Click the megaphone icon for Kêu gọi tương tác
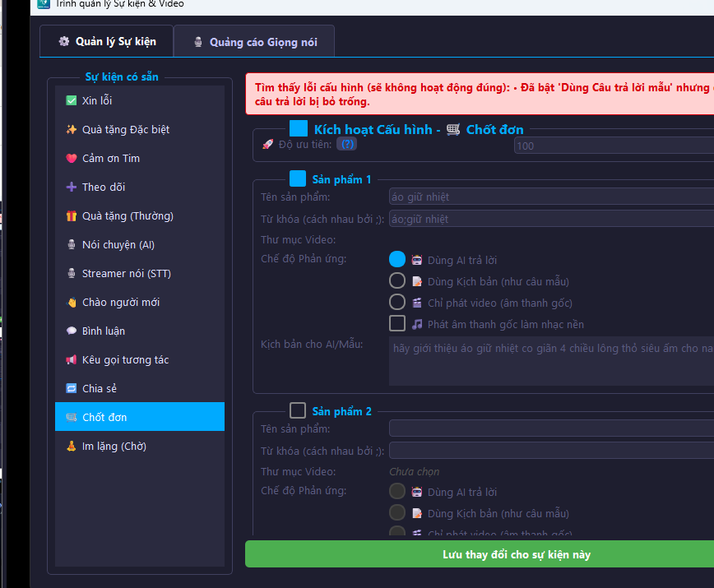 point(71,359)
